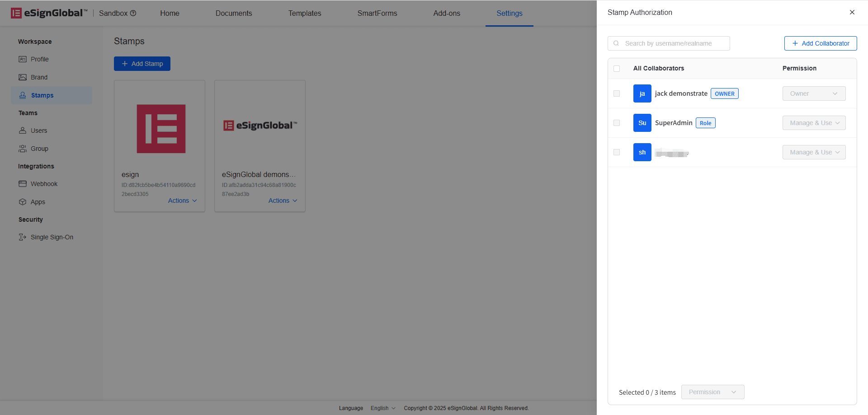The height and width of the screenshot is (415, 868).
Task: Click the Sandbox help question icon
Action: [x=133, y=13]
